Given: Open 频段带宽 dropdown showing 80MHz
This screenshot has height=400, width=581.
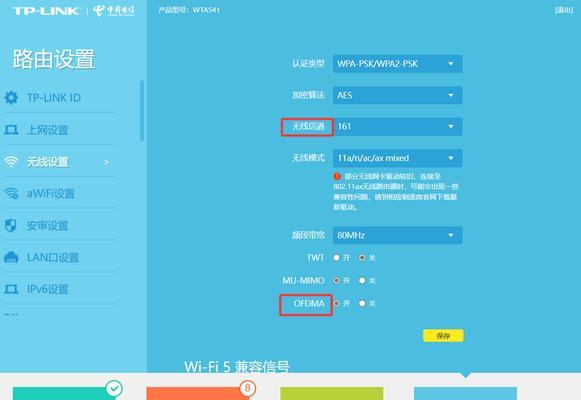Looking at the screenshot, I should 398,235.
